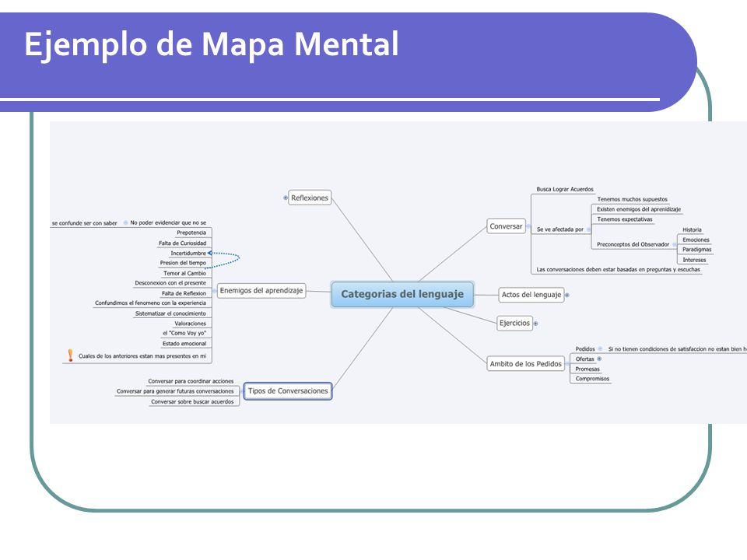
Task: Click the 'Temor al Cambio' subtopic
Action: 184,273
